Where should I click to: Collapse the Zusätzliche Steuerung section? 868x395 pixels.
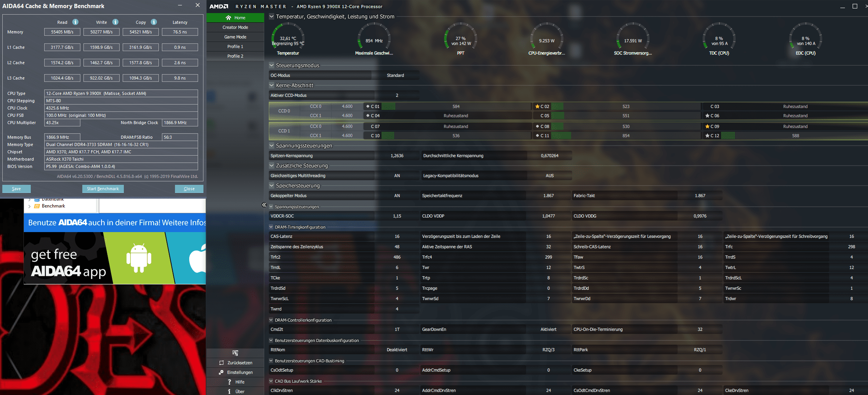[x=272, y=166]
